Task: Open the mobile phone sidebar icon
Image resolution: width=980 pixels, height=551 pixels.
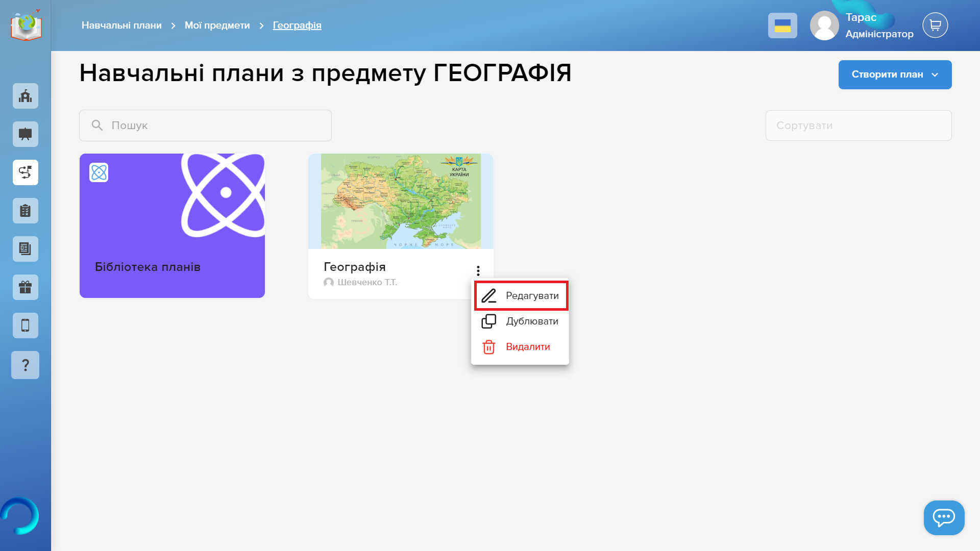Action: point(26,325)
